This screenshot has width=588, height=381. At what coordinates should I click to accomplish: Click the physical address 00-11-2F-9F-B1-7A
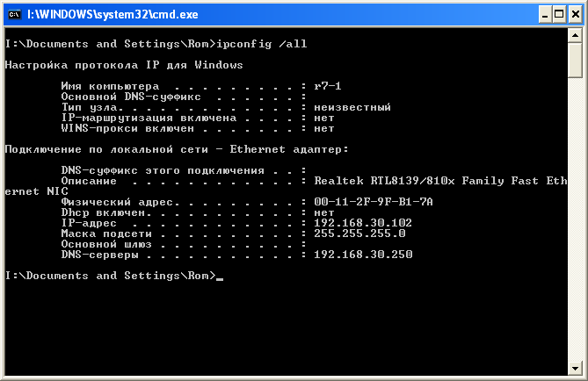tap(373, 202)
